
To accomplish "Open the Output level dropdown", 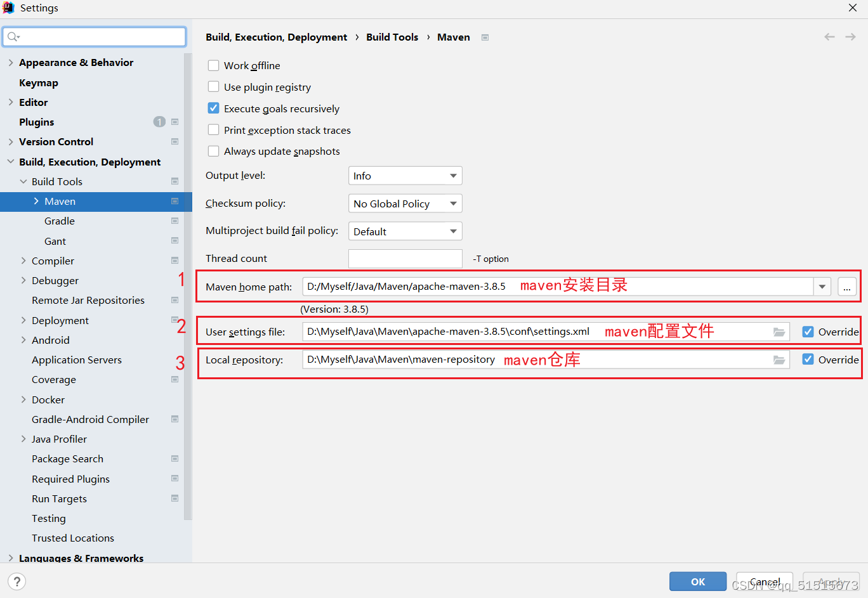I will click(405, 176).
